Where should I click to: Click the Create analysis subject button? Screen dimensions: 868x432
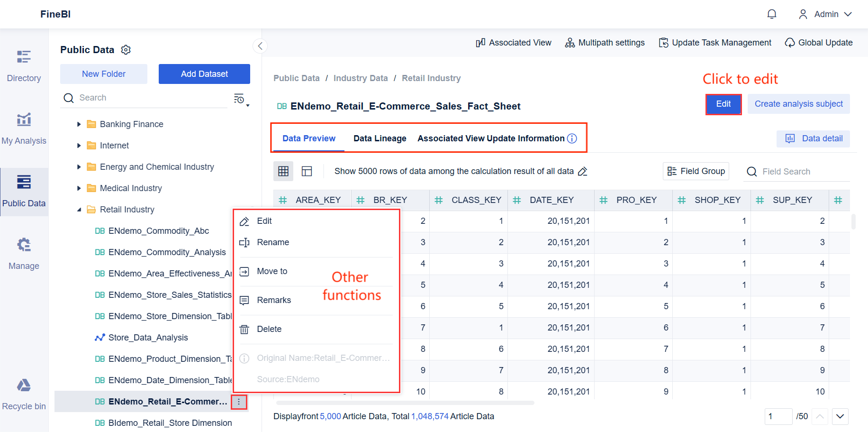point(798,104)
